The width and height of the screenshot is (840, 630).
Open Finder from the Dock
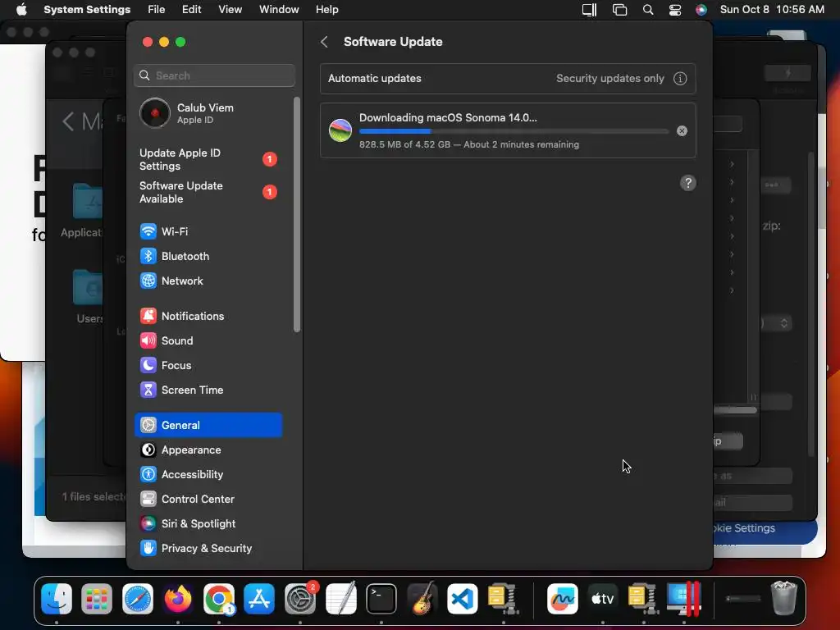pyautogui.click(x=57, y=598)
